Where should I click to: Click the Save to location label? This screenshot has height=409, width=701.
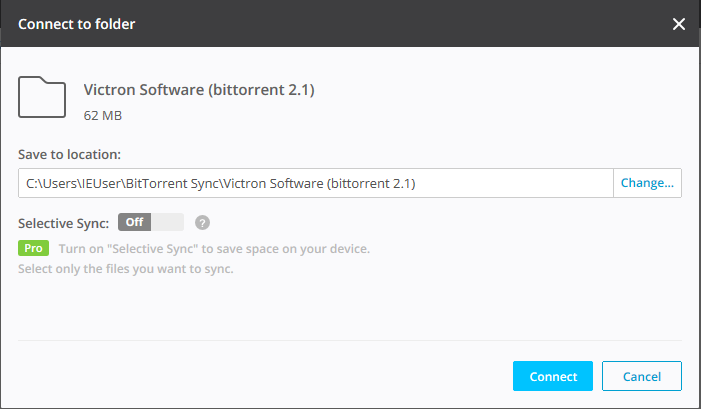pyautogui.click(x=69, y=155)
